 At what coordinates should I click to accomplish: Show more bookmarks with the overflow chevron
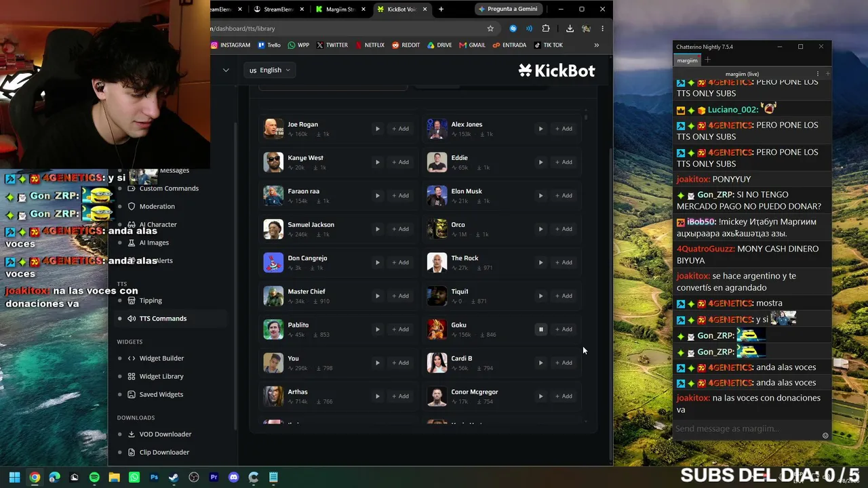pyautogui.click(x=597, y=45)
